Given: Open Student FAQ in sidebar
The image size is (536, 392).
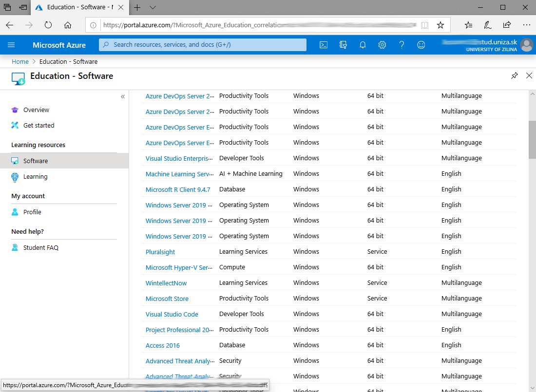Looking at the screenshot, I should tap(40, 247).
